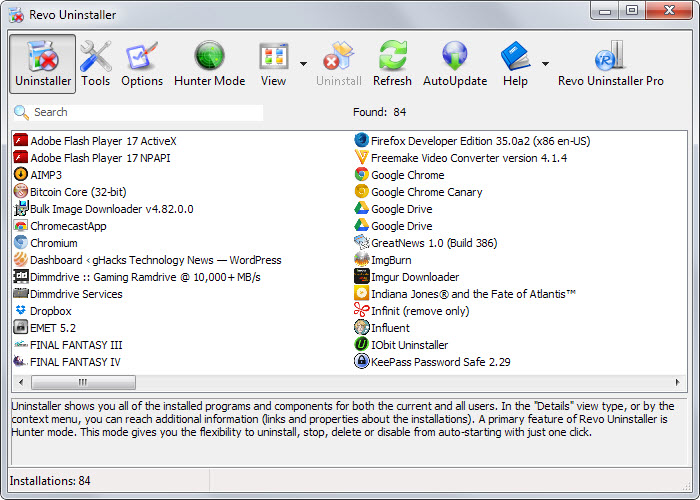Screen dimensions: 700x500
Task: Select the Firefox Developer Edition icon
Action: 362,141
